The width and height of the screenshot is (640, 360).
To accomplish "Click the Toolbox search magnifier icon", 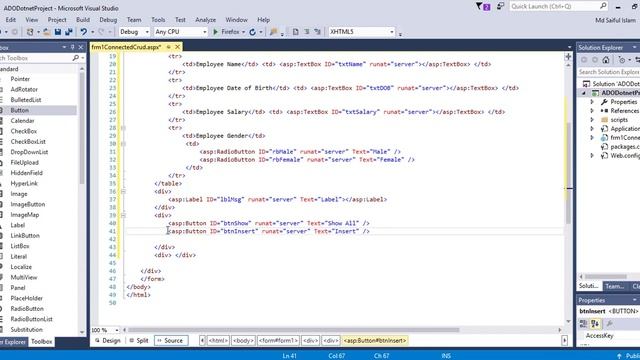I will (x=76, y=58).
